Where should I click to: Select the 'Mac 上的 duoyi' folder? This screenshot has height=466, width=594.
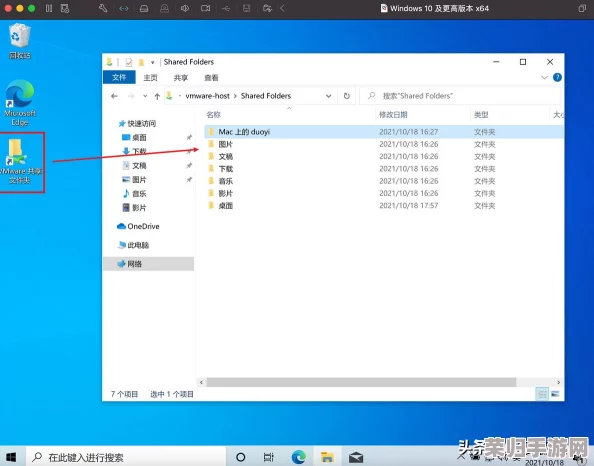click(384, 132)
